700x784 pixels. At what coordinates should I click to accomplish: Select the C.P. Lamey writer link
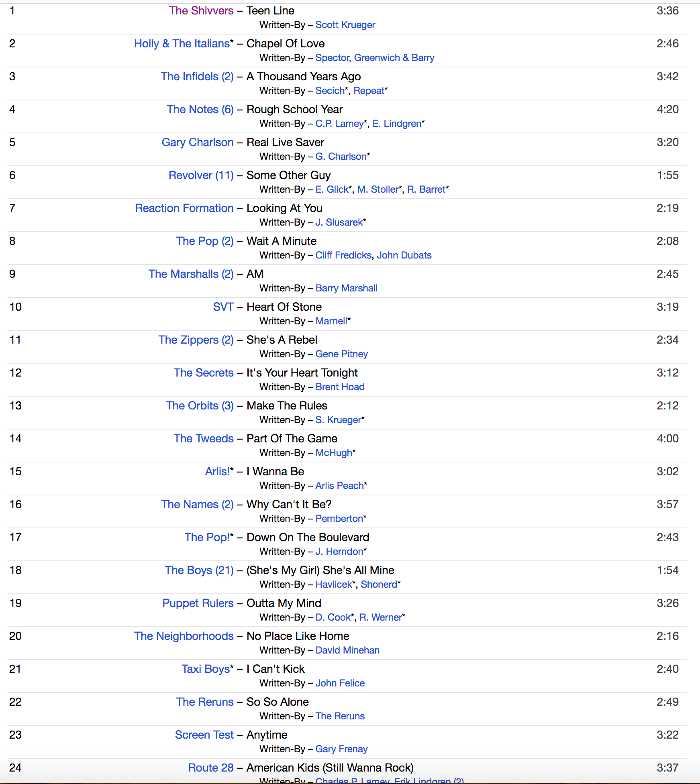(339, 124)
